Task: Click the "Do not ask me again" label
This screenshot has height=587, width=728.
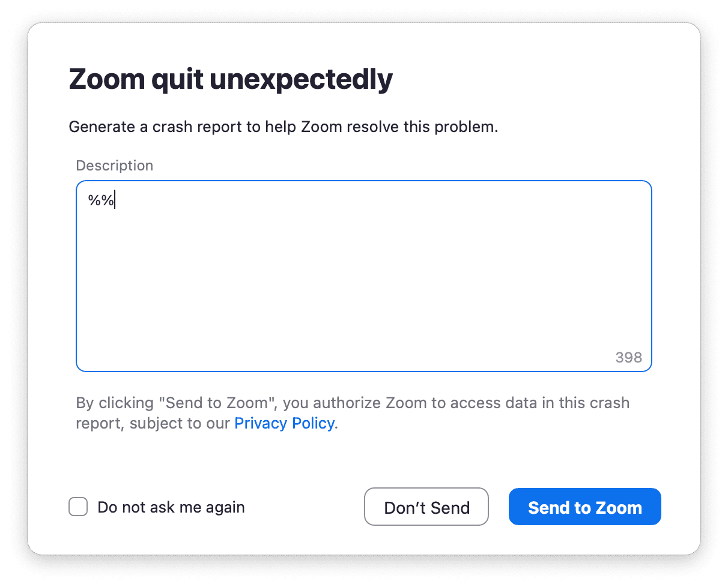Action: pos(171,507)
